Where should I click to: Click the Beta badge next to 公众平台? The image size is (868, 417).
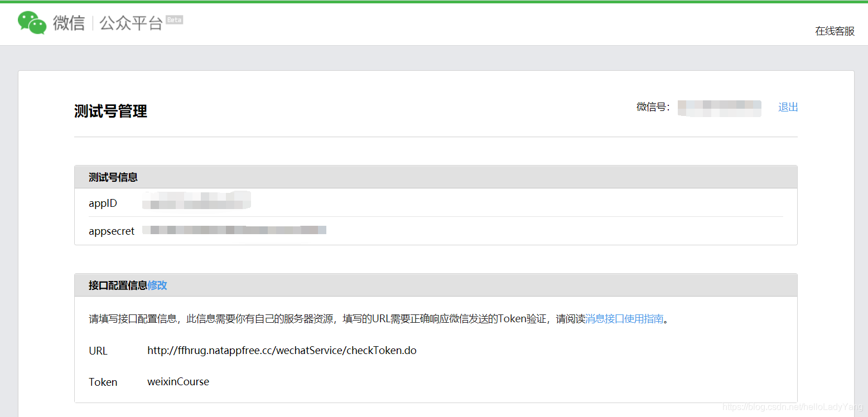pyautogui.click(x=175, y=20)
